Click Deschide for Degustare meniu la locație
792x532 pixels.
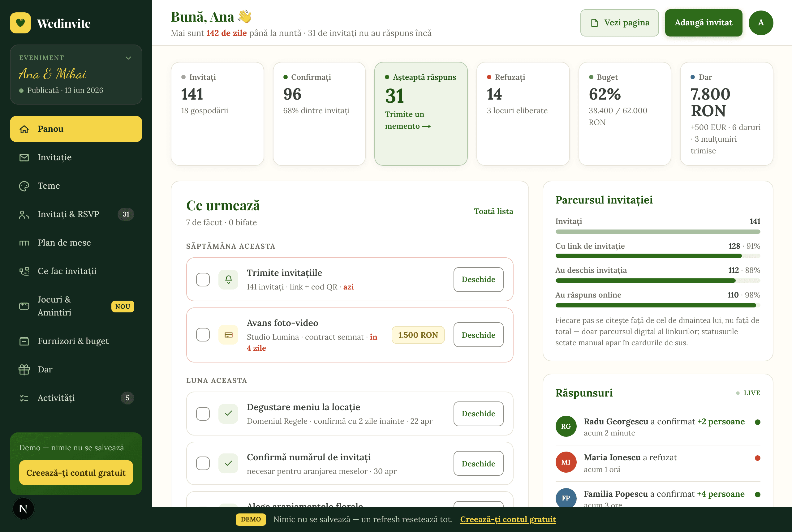[x=479, y=414]
